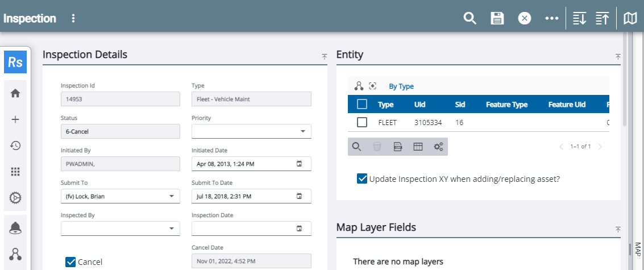Click the By Type link
This screenshot has height=270, width=644.
point(401,86)
